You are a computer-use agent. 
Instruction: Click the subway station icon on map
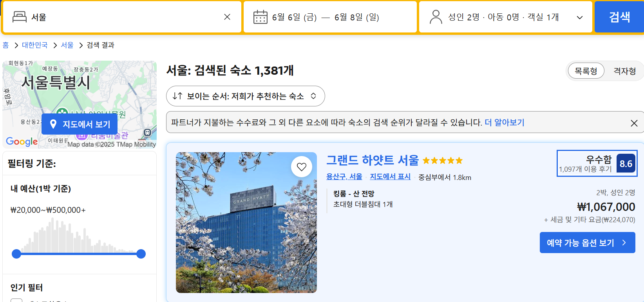click(x=147, y=132)
